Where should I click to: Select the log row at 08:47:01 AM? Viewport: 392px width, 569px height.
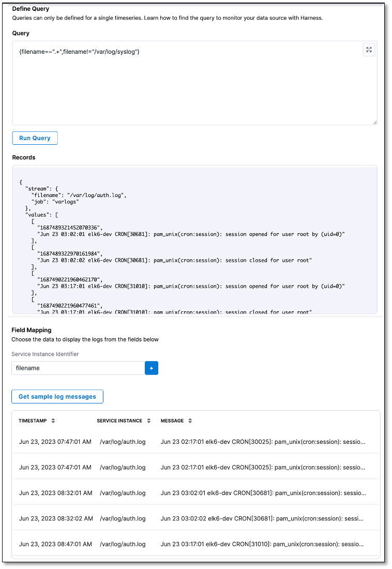pyautogui.click(x=197, y=544)
